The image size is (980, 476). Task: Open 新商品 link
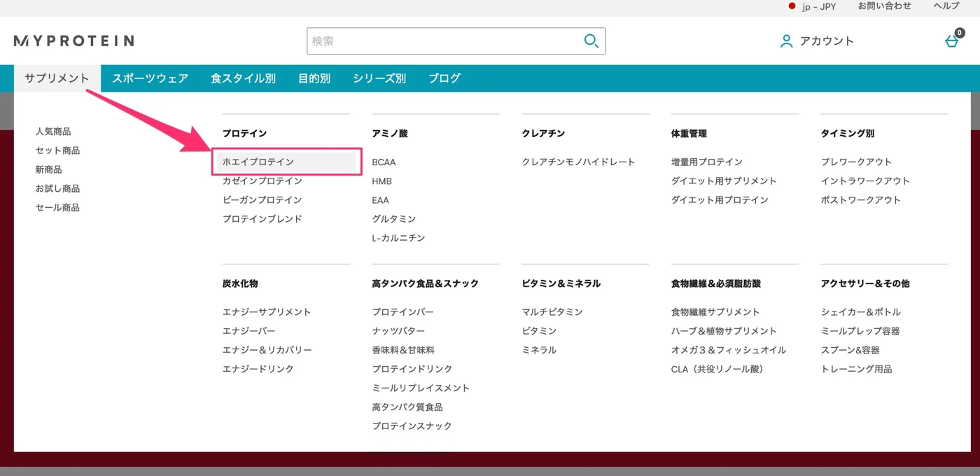pyautogui.click(x=49, y=169)
